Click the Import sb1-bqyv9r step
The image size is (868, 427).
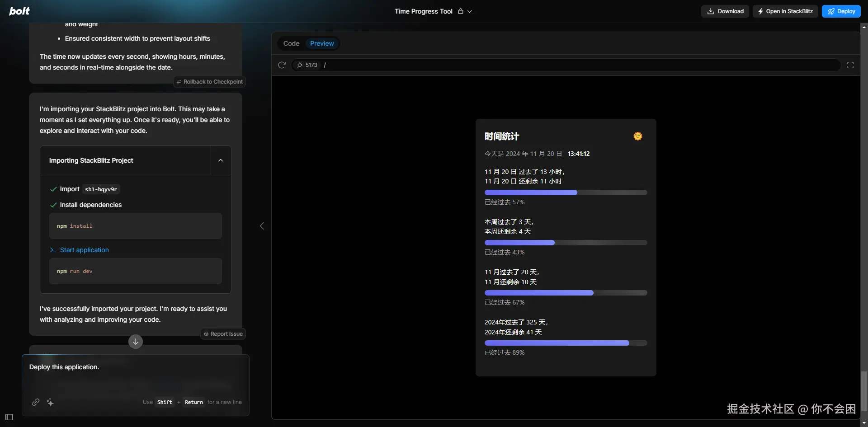85,189
